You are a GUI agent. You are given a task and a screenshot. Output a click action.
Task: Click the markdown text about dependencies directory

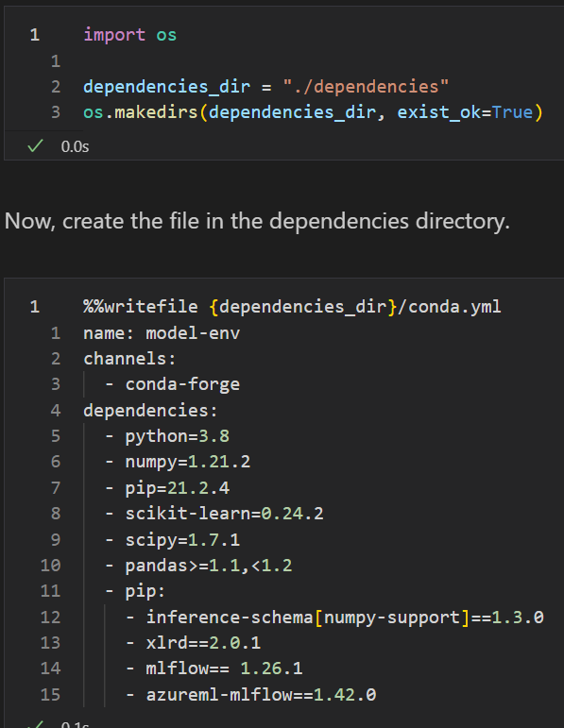(x=257, y=221)
